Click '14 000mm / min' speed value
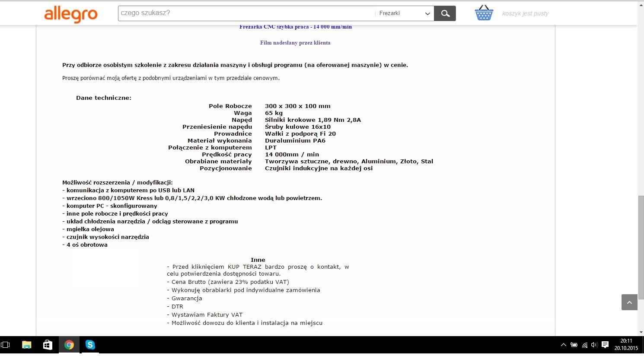This screenshot has height=356, width=644. tap(292, 155)
